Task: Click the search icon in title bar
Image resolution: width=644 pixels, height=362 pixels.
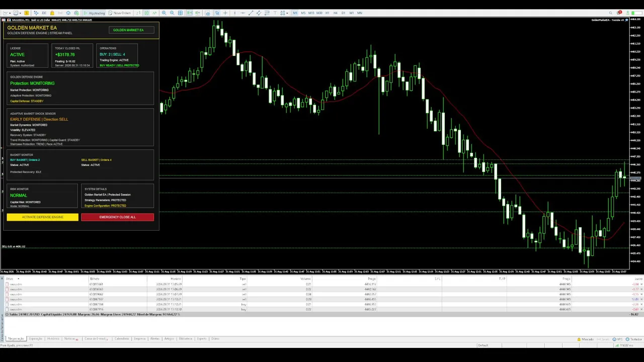Action: (611, 13)
